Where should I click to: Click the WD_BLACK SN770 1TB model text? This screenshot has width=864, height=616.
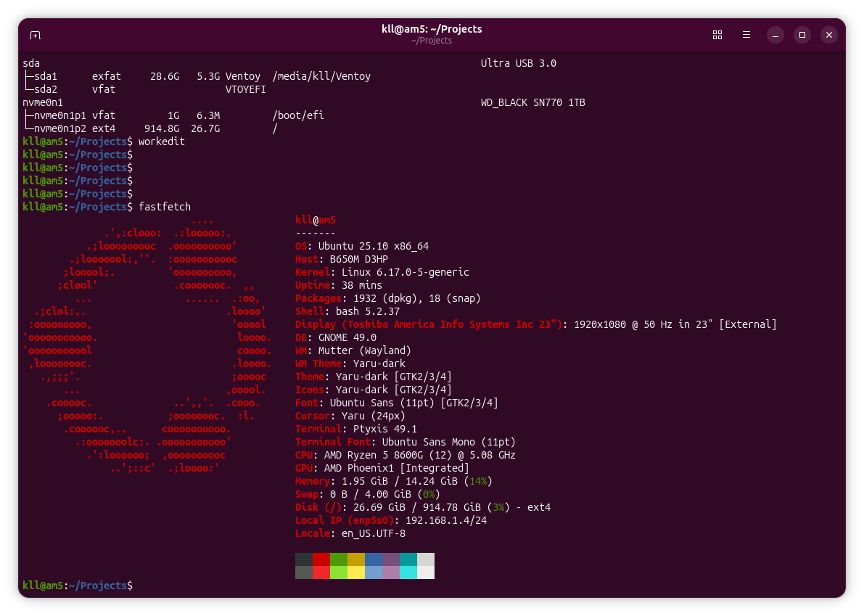tap(532, 102)
